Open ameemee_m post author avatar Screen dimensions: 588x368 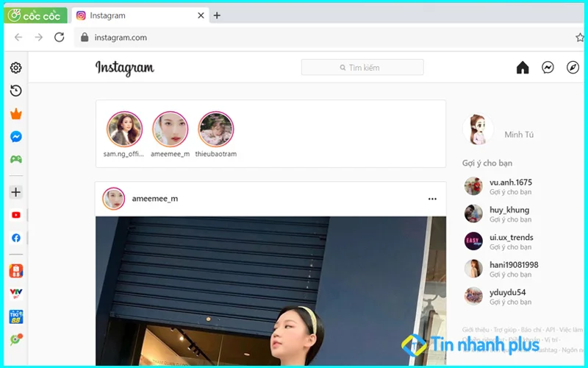[x=114, y=199]
